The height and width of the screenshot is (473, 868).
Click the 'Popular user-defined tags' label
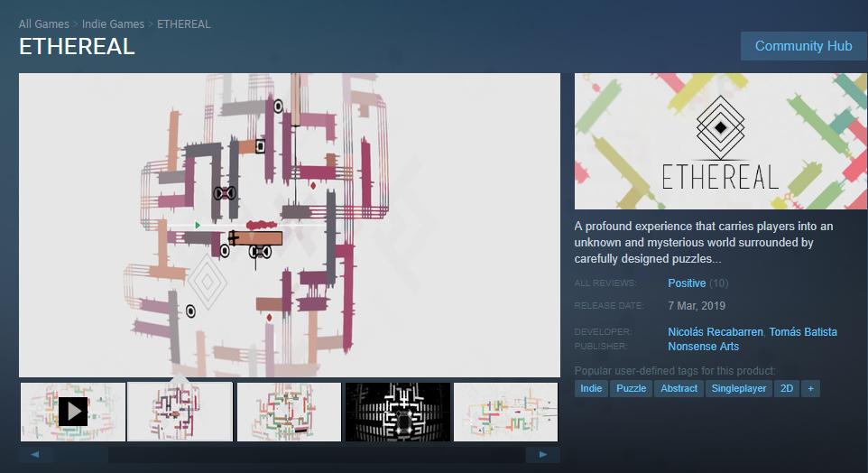pyautogui.click(x=675, y=370)
